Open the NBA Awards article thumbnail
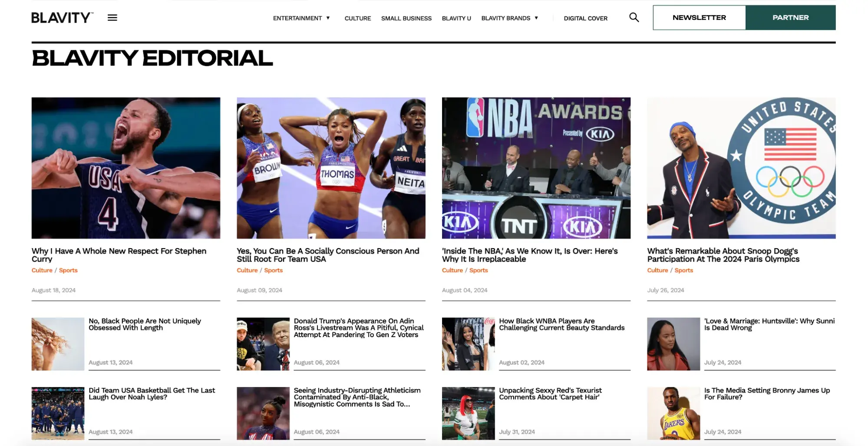868x446 pixels. (536, 168)
